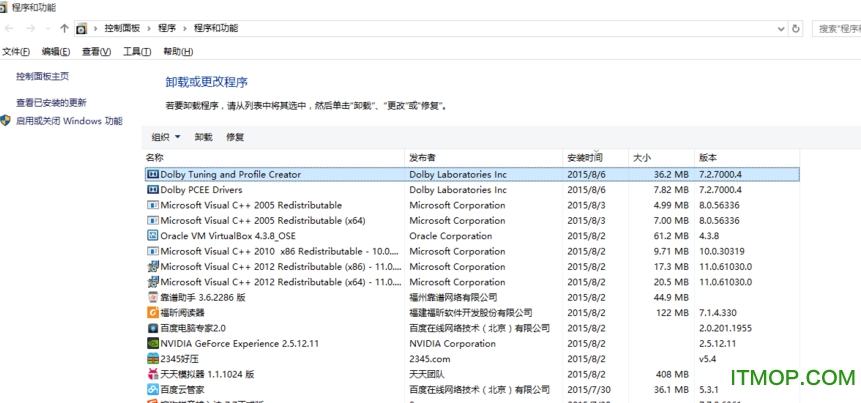The width and height of the screenshot is (861, 403).
Task: Click 控制面板 in the breadcrumb path
Action: [122, 29]
